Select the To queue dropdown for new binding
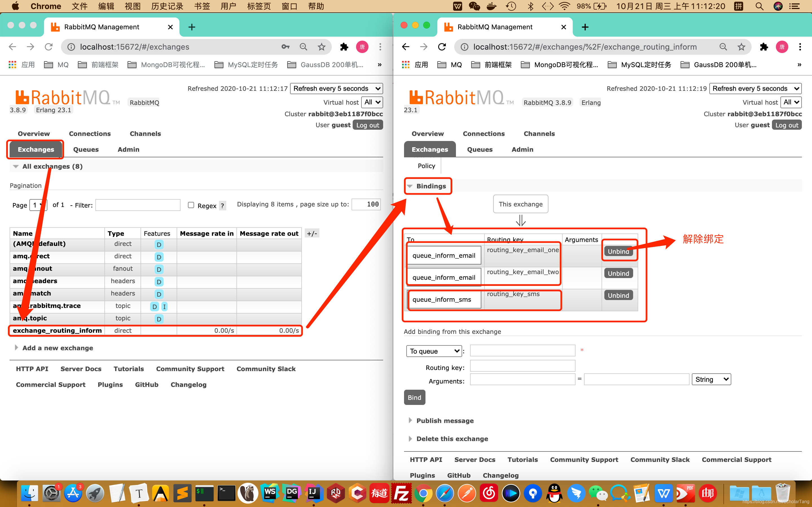This screenshot has height=507, width=812. (x=434, y=350)
